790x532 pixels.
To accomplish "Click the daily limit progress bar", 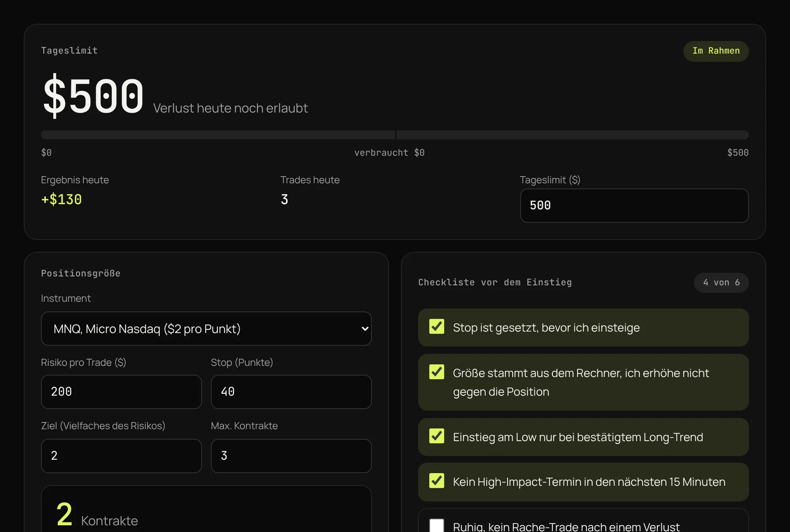I will [x=395, y=135].
